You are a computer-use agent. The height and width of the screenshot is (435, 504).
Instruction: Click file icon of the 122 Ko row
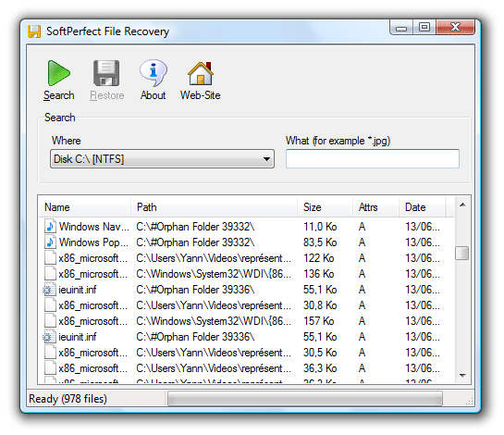click(x=50, y=257)
